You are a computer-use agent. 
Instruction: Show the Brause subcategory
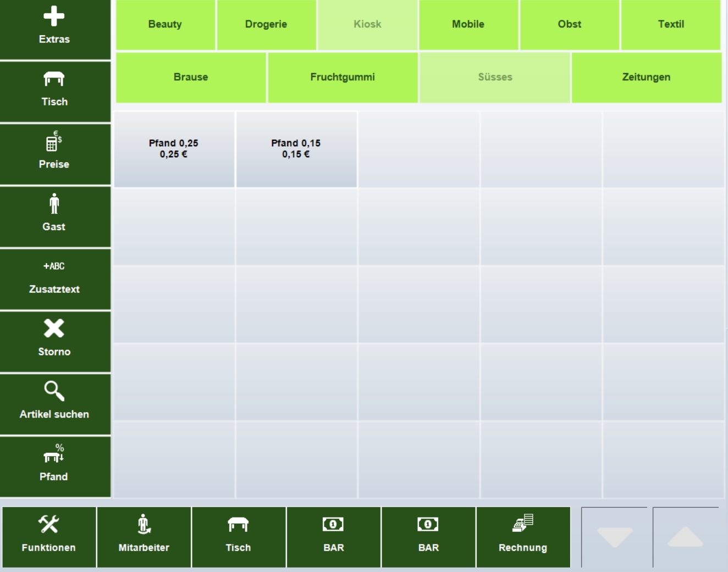coord(191,77)
